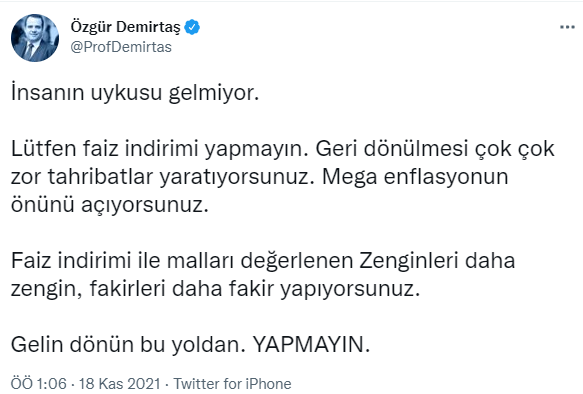Click the word 'zengin,' in the tweet

pyautogui.click(x=47, y=289)
